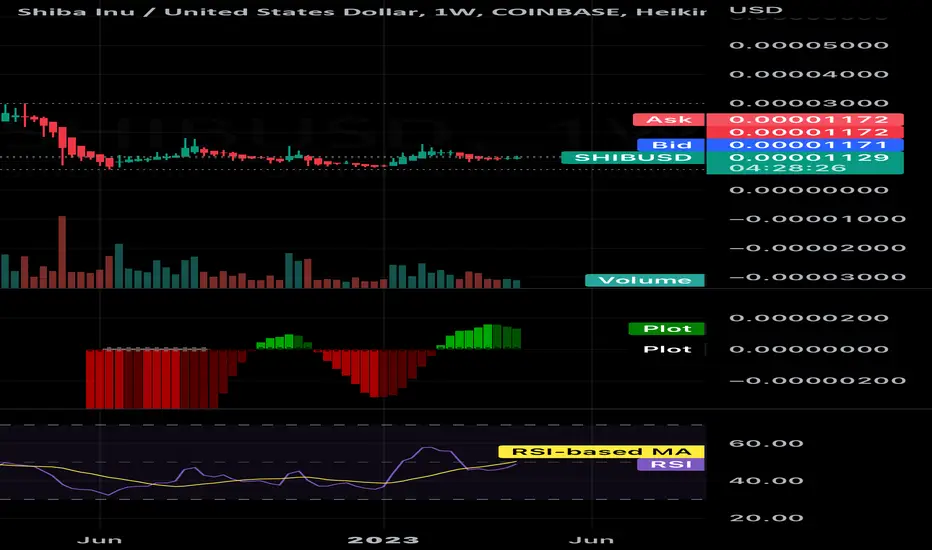
Task: Click the first Jun label on time axis
Action: pyautogui.click(x=100, y=540)
